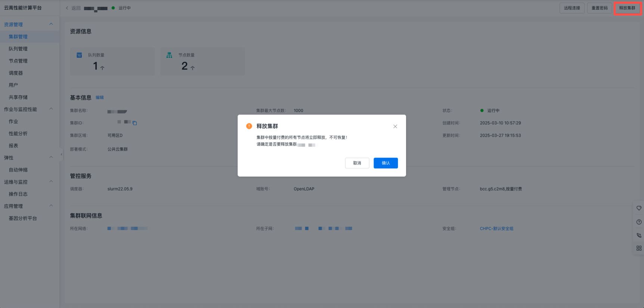The width and height of the screenshot is (644, 308).
Task: Open 自动伸缩 menu entry
Action: pos(30,170)
